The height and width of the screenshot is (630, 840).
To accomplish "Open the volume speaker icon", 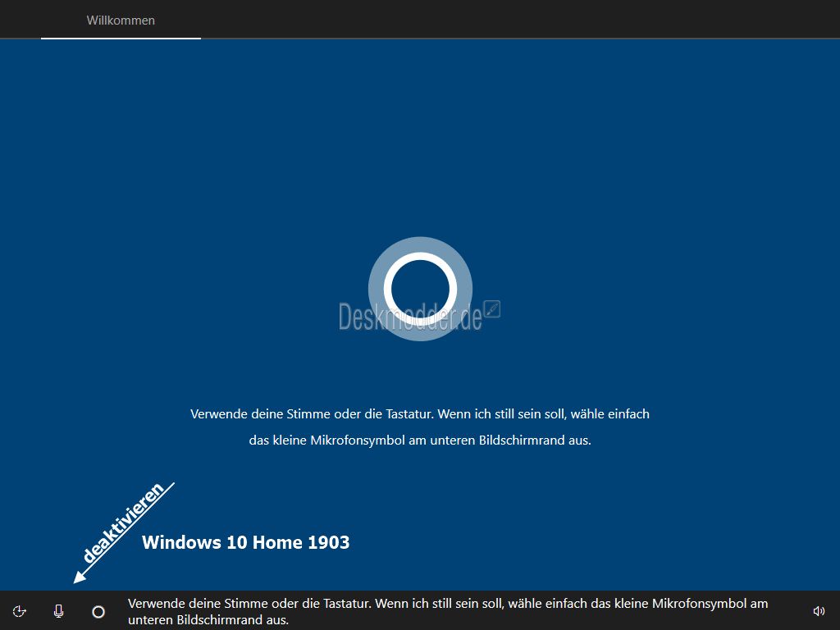I will click(x=819, y=611).
